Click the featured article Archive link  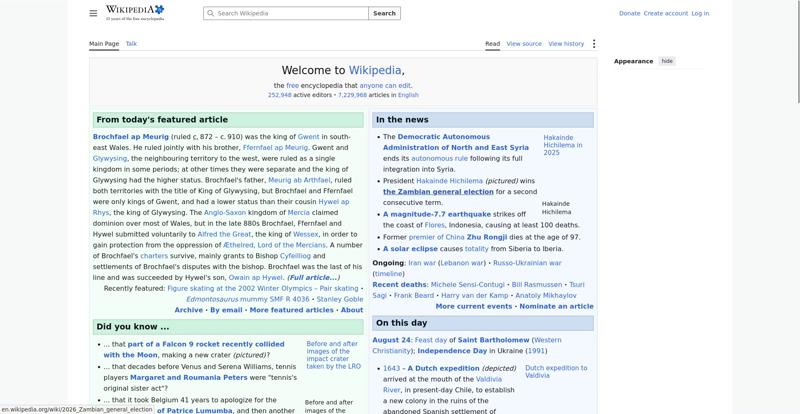(188, 310)
